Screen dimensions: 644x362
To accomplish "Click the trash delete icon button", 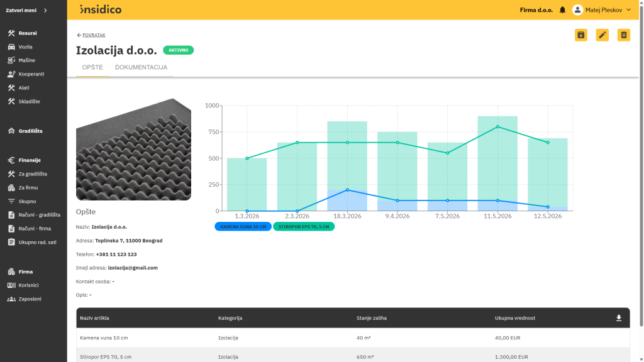I will [623, 35].
